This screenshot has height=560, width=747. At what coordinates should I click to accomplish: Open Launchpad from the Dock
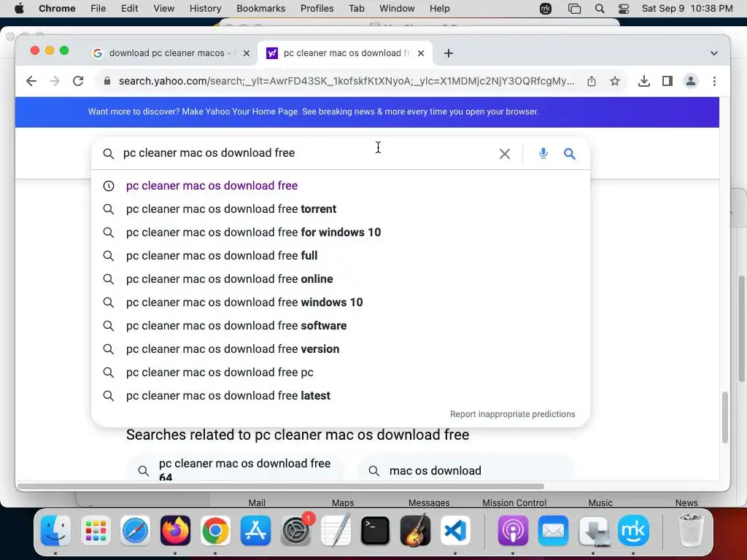coord(96,531)
